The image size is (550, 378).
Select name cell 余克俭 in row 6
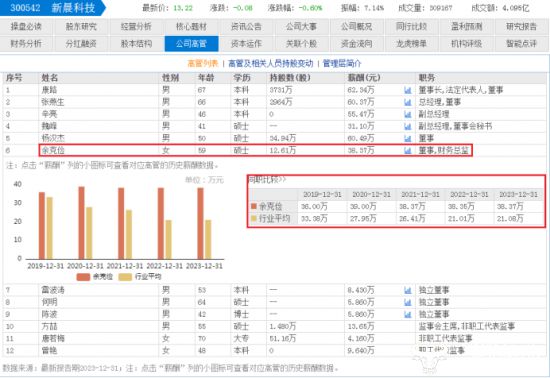(x=53, y=150)
